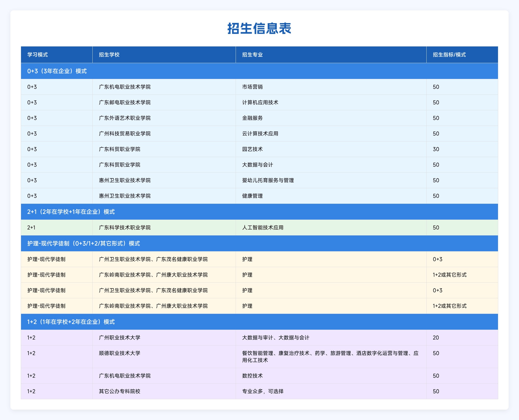519x420 pixels.
Task: Select the 2+1（2年在学校+1年在企业）模式 section header
Action: point(259,212)
